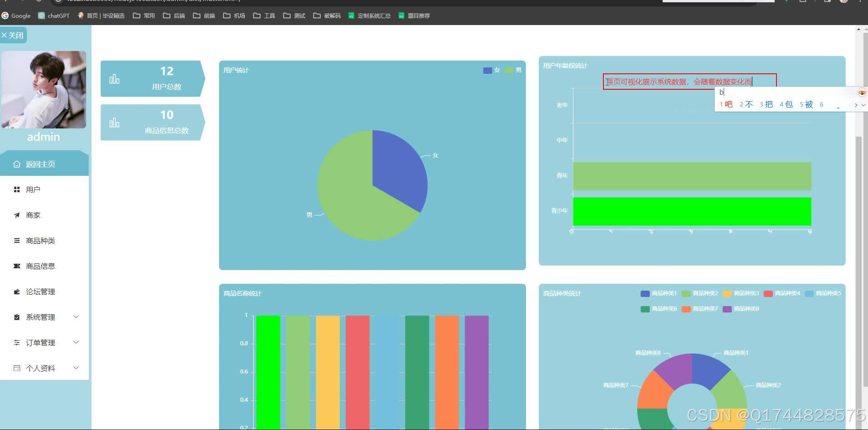Screen dimensions: 868x430
Task: Expand the 系统管理 submenu chevron
Action: tap(76, 317)
